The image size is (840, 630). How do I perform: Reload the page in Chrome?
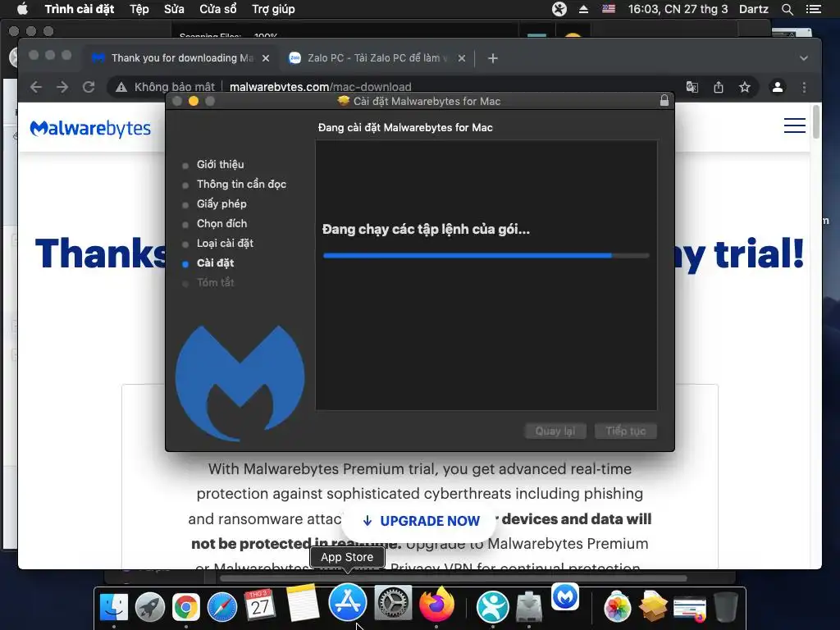pyautogui.click(x=89, y=87)
